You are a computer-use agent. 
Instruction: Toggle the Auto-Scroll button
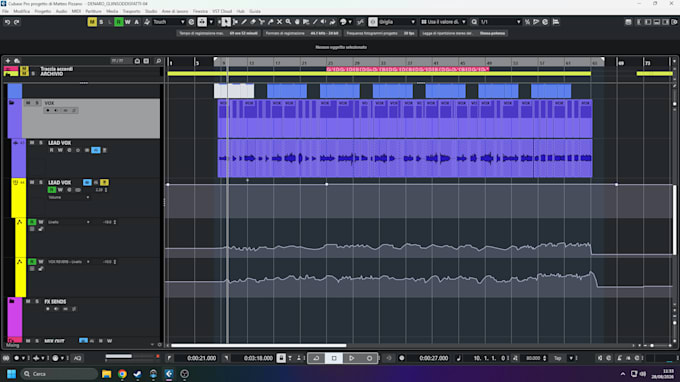(x=202, y=22)
